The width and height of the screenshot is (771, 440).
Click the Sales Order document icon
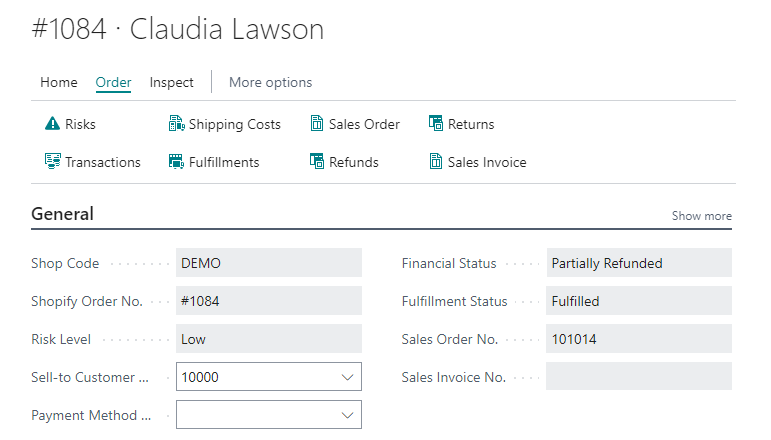[317, 124]
